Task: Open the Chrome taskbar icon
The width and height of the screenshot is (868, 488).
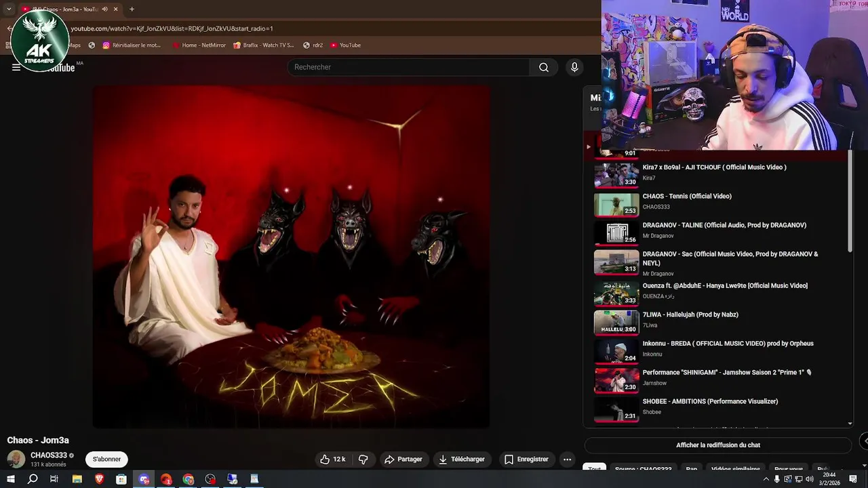Action: [188, 479]
